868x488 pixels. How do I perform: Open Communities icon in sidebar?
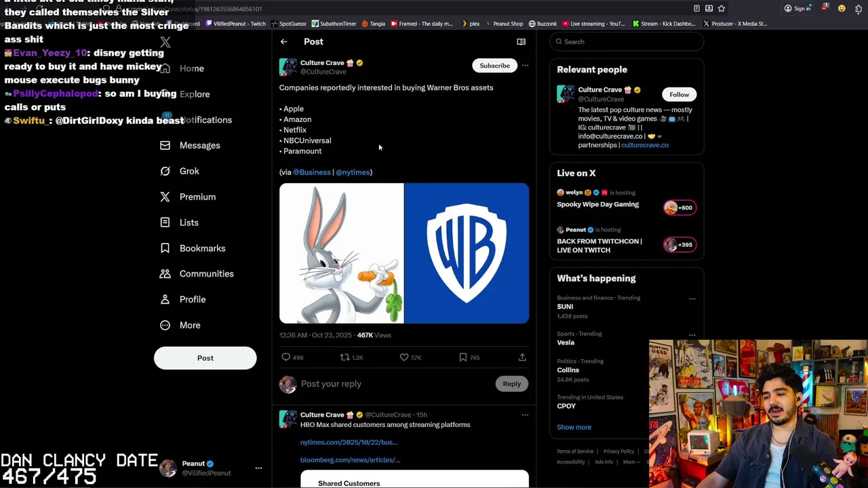165,274
